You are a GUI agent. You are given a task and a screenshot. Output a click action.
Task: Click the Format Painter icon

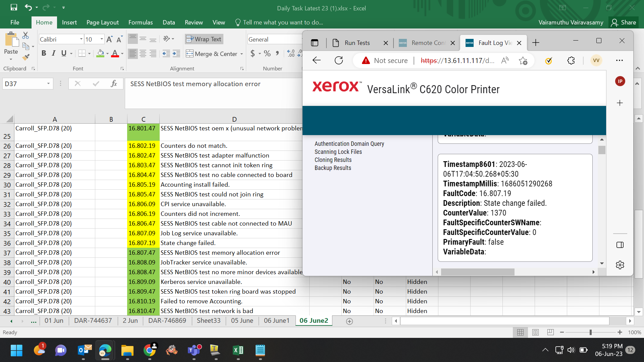[26, 57]
